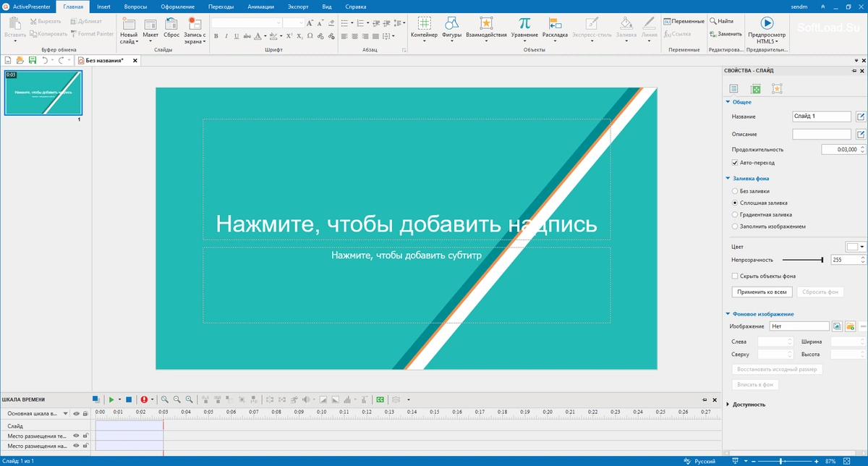
Task: Open the Основная шкала timeline dropdown
Action: click(66, 413)
